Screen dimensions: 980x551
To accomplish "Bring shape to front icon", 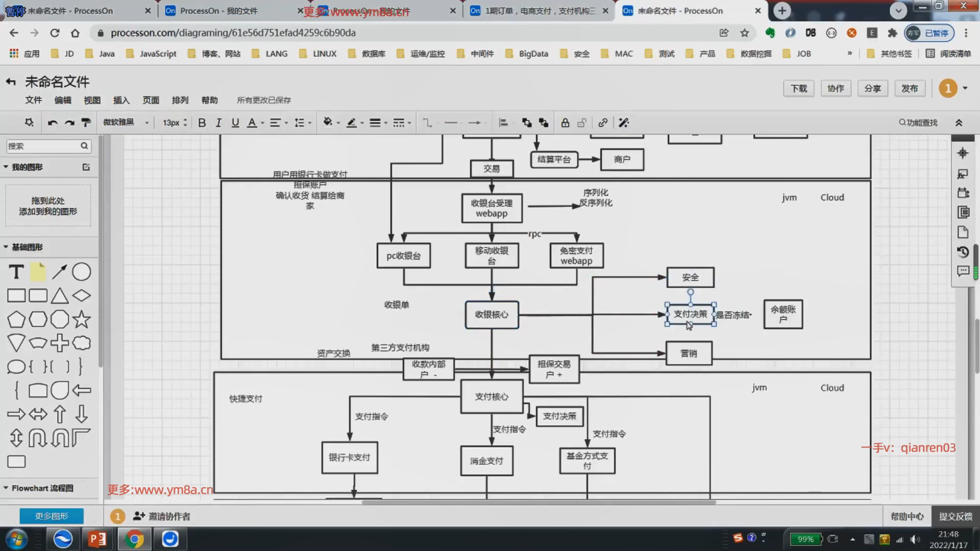I will pos(527,122).
